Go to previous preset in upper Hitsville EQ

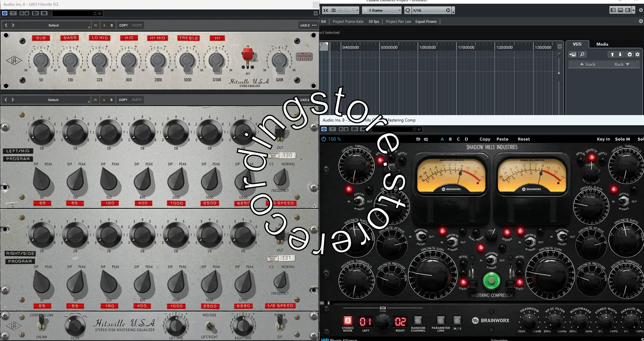point(6,25)
